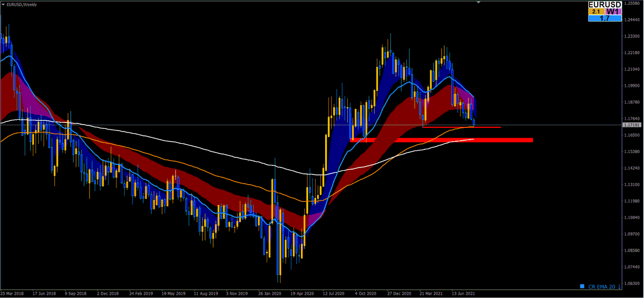644x298 pixels.
Task: Click the 19 May 2019 date label
Action: [172, 294]
